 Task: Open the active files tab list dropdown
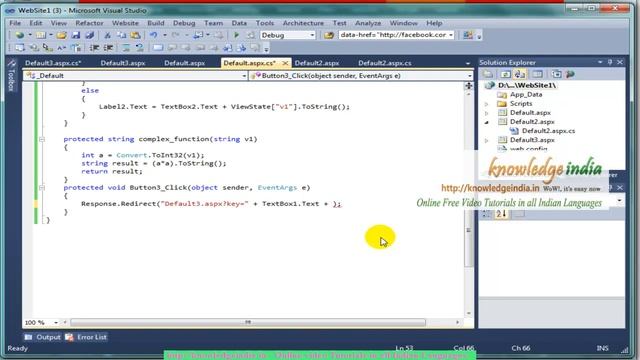[x=468, y=63]
